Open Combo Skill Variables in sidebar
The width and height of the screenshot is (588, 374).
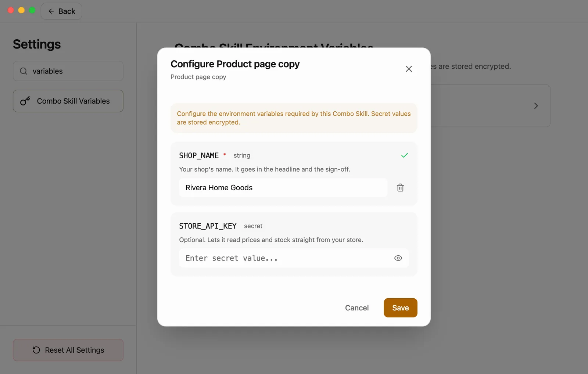pos(68,101)
